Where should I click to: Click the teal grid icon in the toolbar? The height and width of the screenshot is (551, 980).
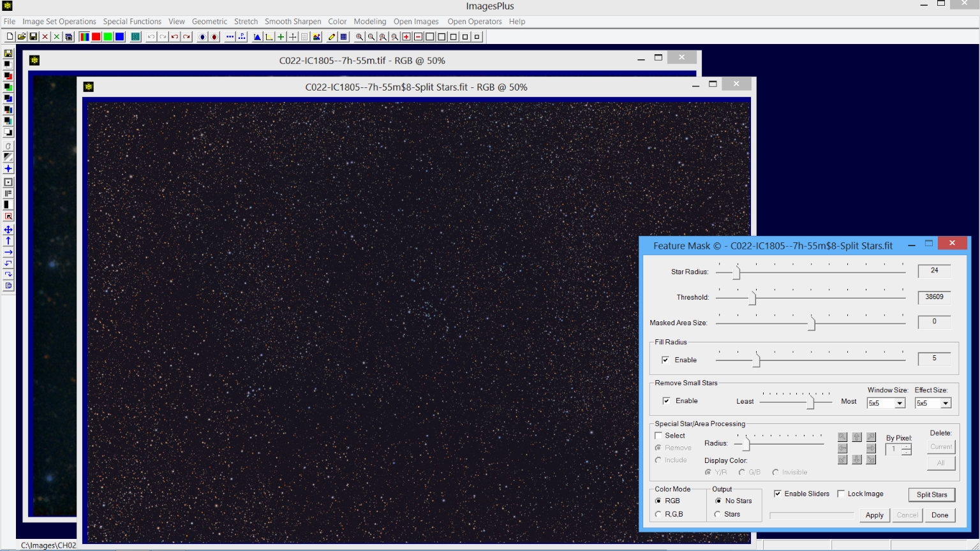click(x=135, y=37)
